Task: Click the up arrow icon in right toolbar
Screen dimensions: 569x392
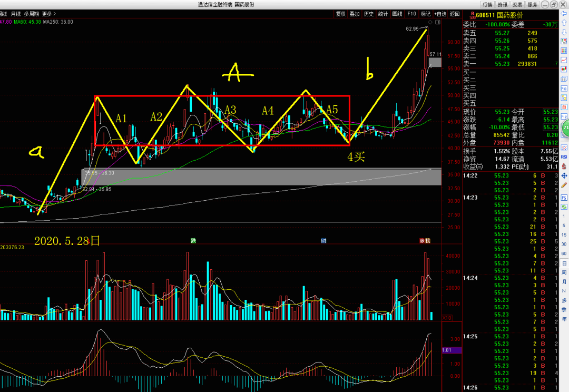Action: tap(564, 23)
